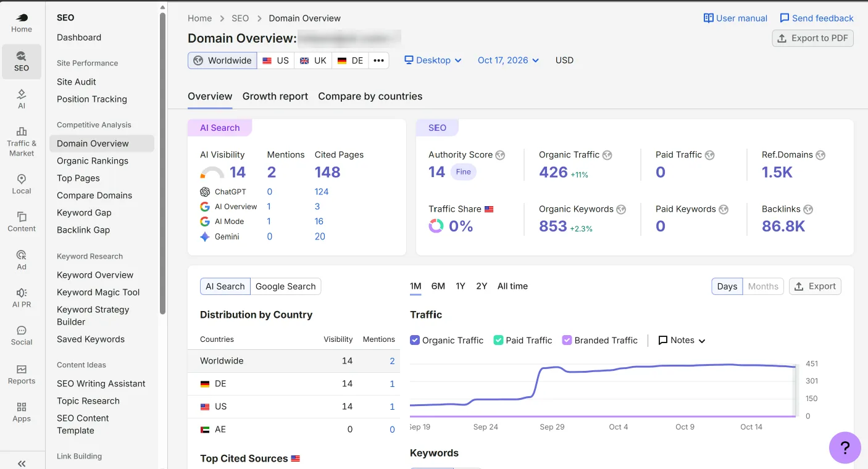Select the All time range tab

click(x=512, y=286)
